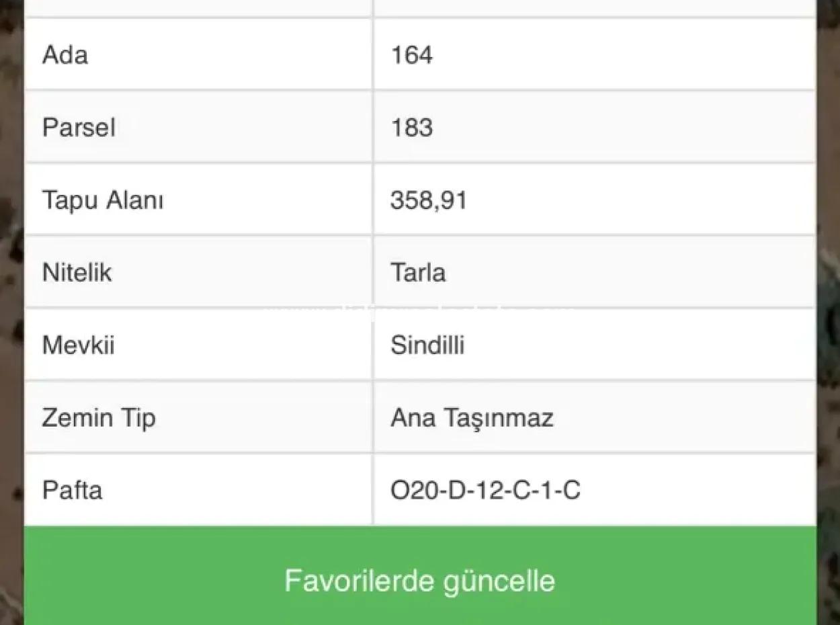Click the value 164 next to Ada
This screenshot has width=840, height=625.
pyautogui.click(x=412, y=56)
